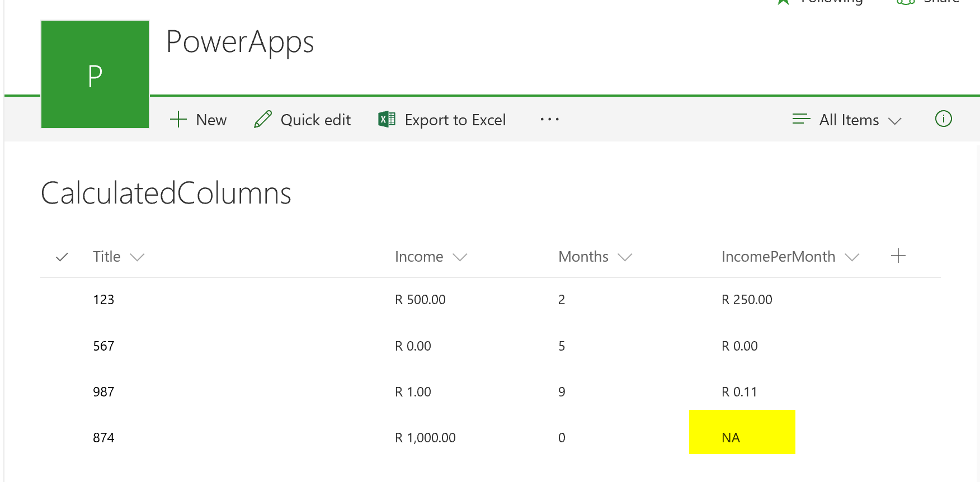Add a new column with plus icon
The width and height of the screenshot is (980, 482).
coord(898,256)
